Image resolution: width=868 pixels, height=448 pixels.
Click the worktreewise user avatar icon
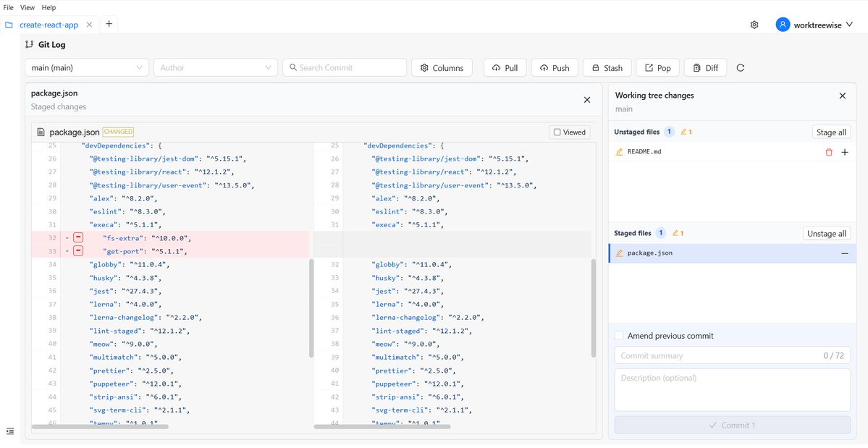point(783,25)
